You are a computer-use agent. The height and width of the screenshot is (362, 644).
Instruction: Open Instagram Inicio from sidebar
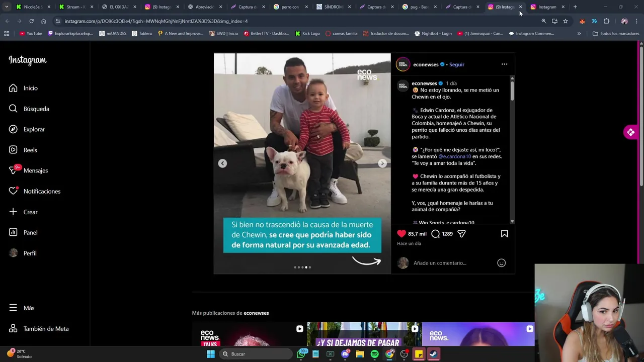23,88
